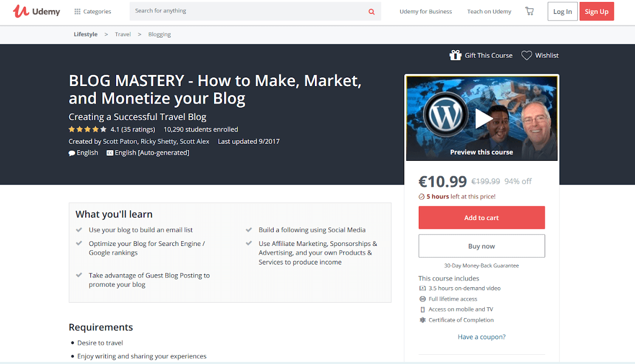Go to Lifestyle breadcrumb
The width and height of the screenshot is (635, 364).
(86, 35)
